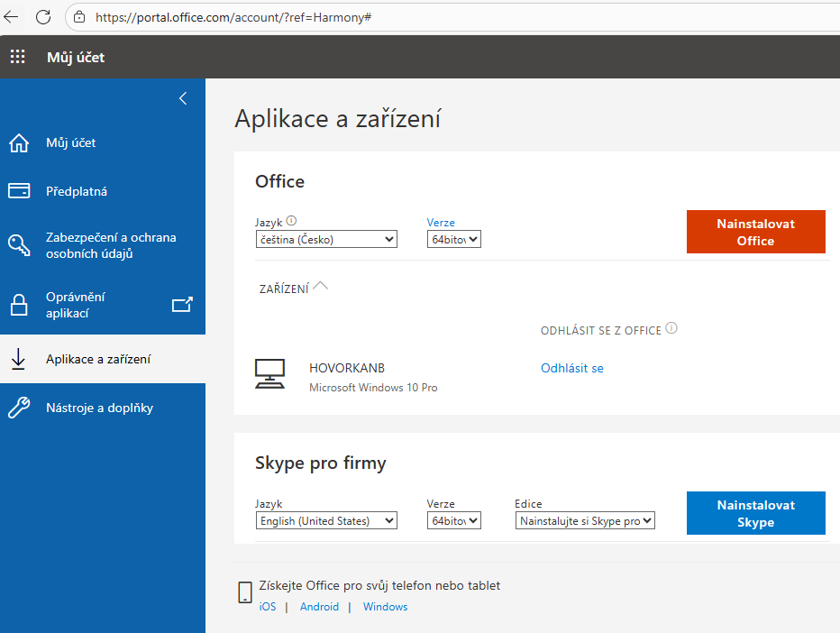Click the Nainstalovat Office button

coord(755,232)
